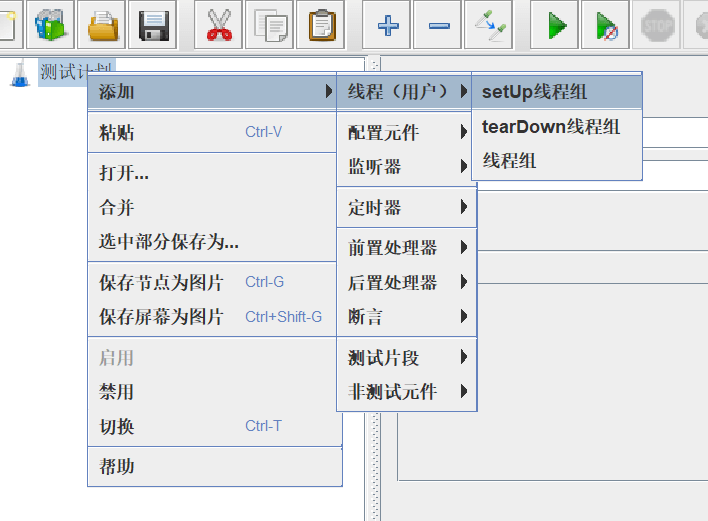Screen dimensions: 708x521
Task: Cut selection with the scissors icon
Action: coord(218,25)
